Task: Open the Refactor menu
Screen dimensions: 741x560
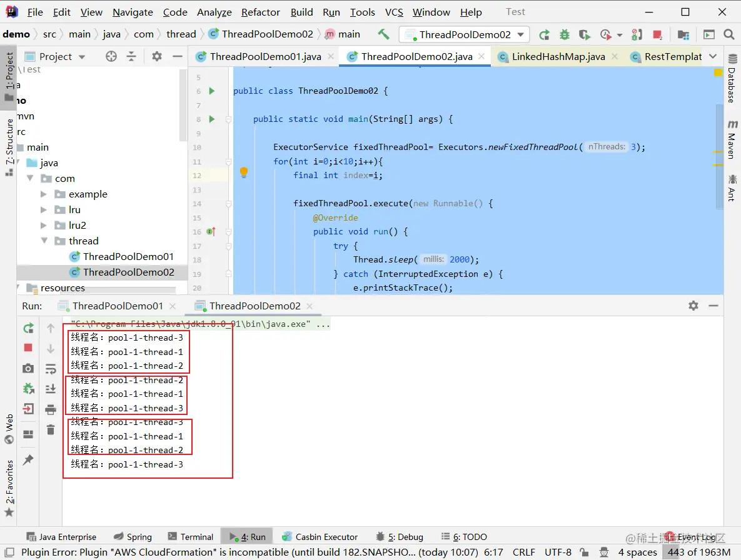Action: (x=260, y=12)
